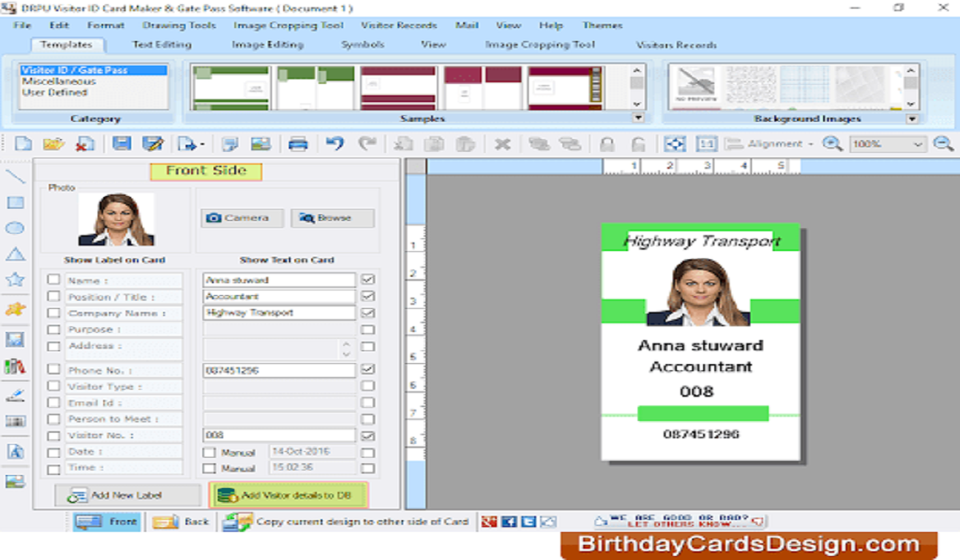Click the zoom in magnifier icon

click(x=832, y=144)
